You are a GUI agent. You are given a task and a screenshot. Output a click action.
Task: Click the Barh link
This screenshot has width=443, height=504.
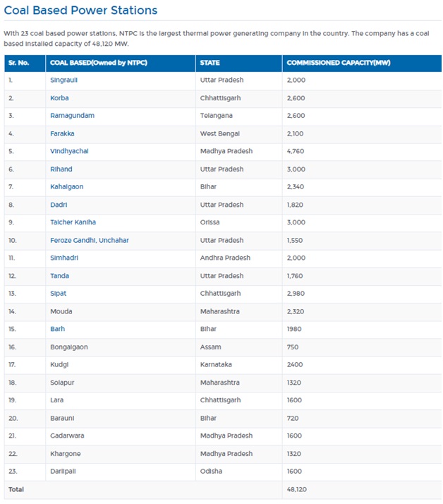(58, 329)
